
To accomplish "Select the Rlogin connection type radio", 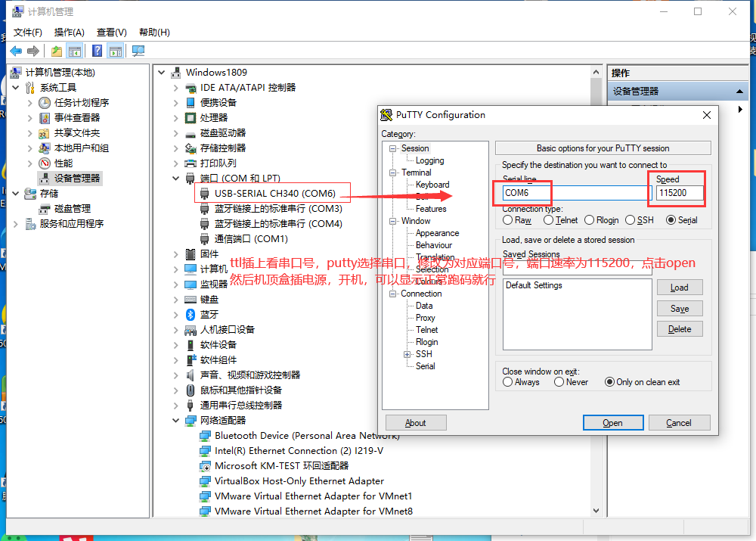I will click(589, 220).
